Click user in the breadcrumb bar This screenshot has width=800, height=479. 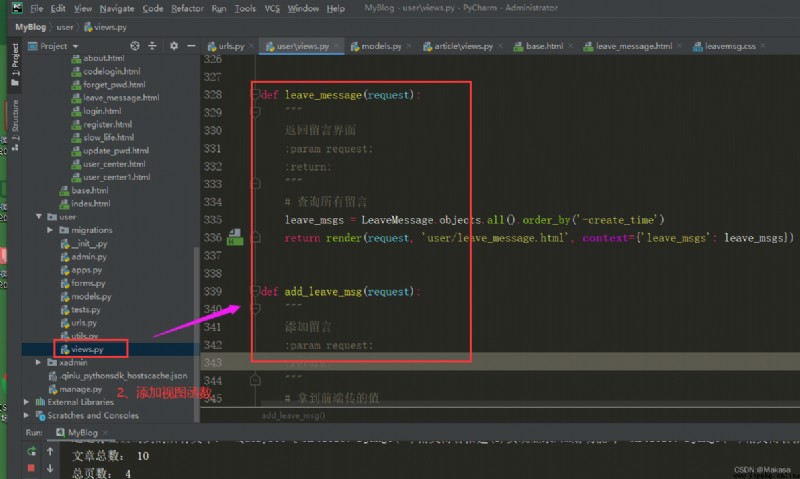pos(65,27)
